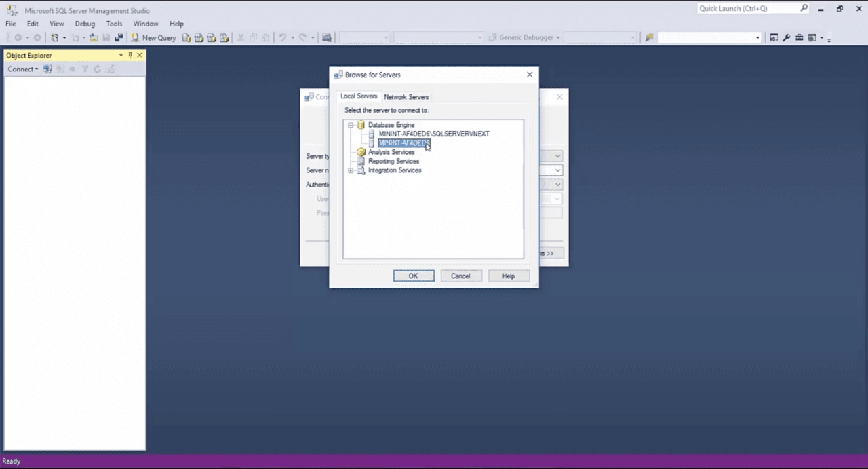Select the Local Servers tab
The height and width of the screenshot is (469, 868).
click(x=359, y=96)
